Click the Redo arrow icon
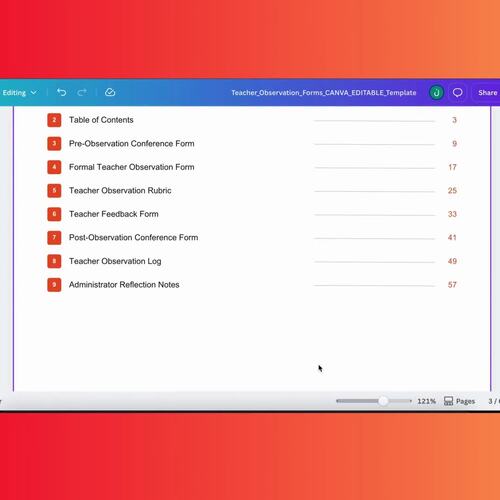 [x=82, y=92]
